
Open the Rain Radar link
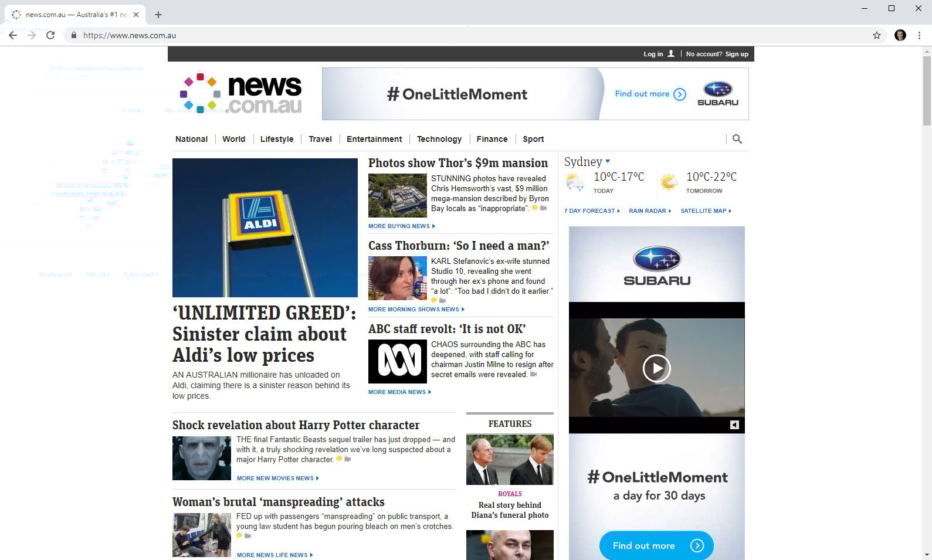[x=650, y=211]
